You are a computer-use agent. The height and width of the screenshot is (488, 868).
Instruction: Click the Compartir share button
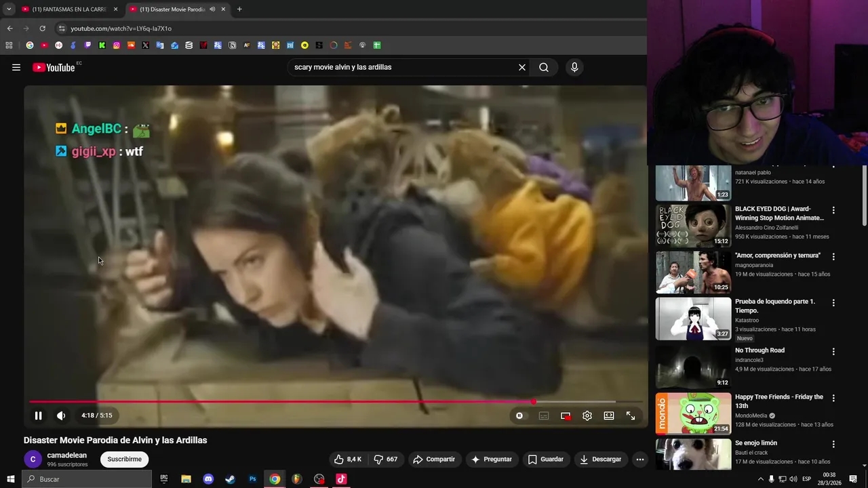[x=434, y=459]
